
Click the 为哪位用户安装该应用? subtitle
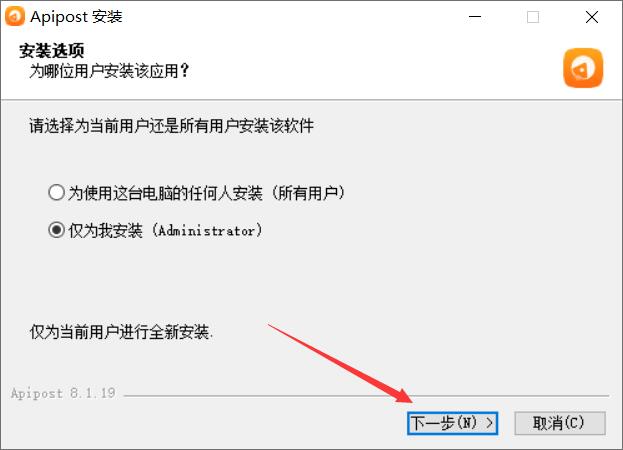110,71
